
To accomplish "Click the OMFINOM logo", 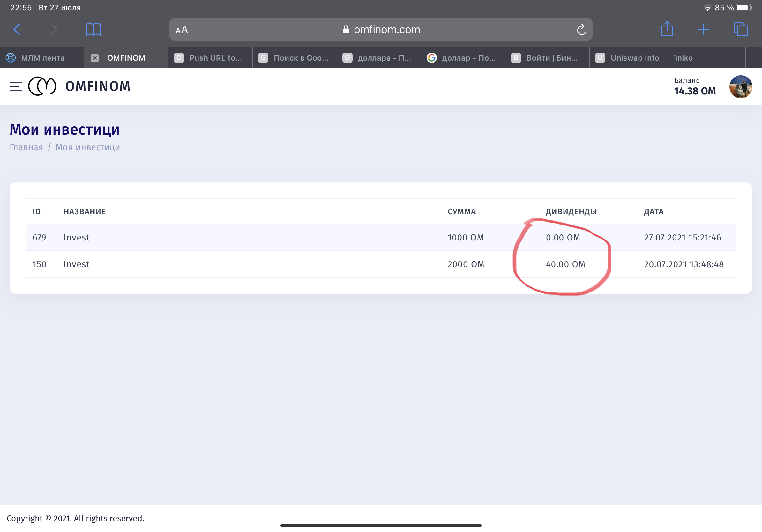I will click(x=42, y=86).
